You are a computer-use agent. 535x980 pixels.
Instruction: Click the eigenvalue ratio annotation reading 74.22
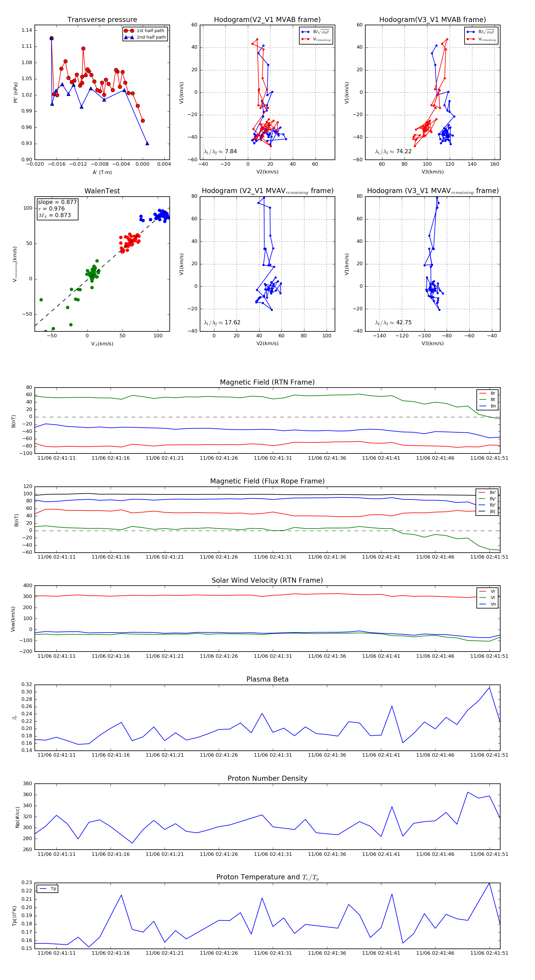click(393, 151)
